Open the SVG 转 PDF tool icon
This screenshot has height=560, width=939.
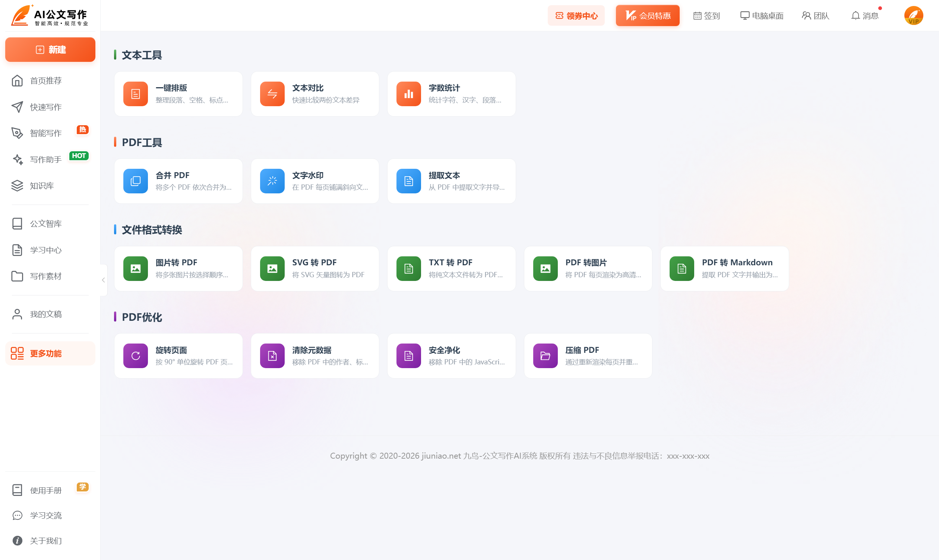tap(272, 269)
